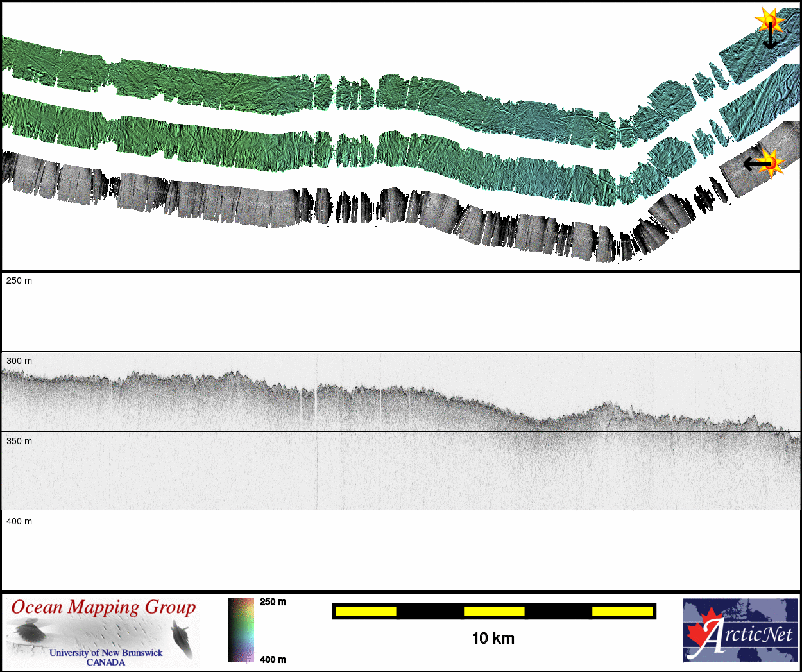The height and width of the screenshot is (672, 802).
Task: Click the 'University of New Brunswick' text
Action: pyautogui.click(x=106, y=652)
